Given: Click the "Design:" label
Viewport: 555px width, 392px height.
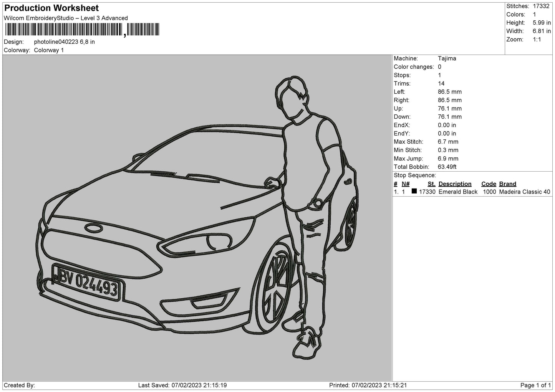Looking at the screenshot, I should (x=14, y=42).
